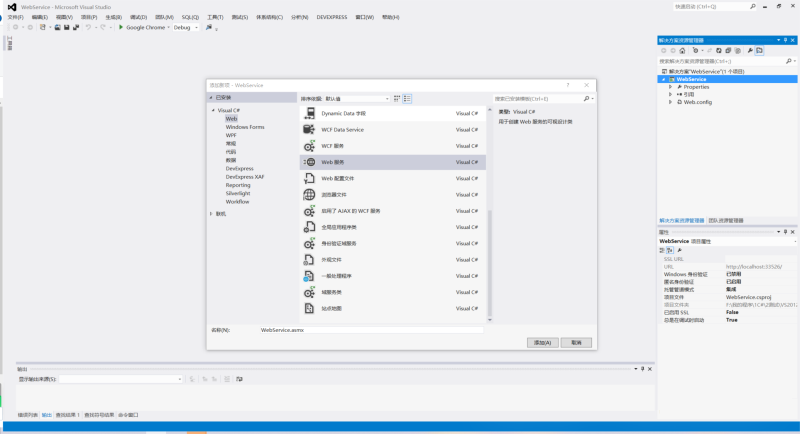This screenshot has height=434, width=800.
Task: Open the 工具(T) menu
Action: tap(215, 17)
